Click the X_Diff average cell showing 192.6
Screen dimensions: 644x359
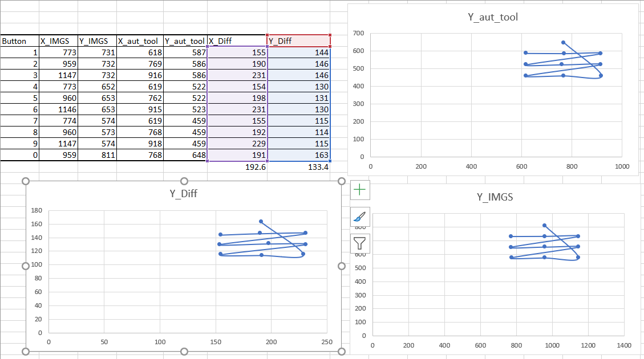(x=237, y=167)
